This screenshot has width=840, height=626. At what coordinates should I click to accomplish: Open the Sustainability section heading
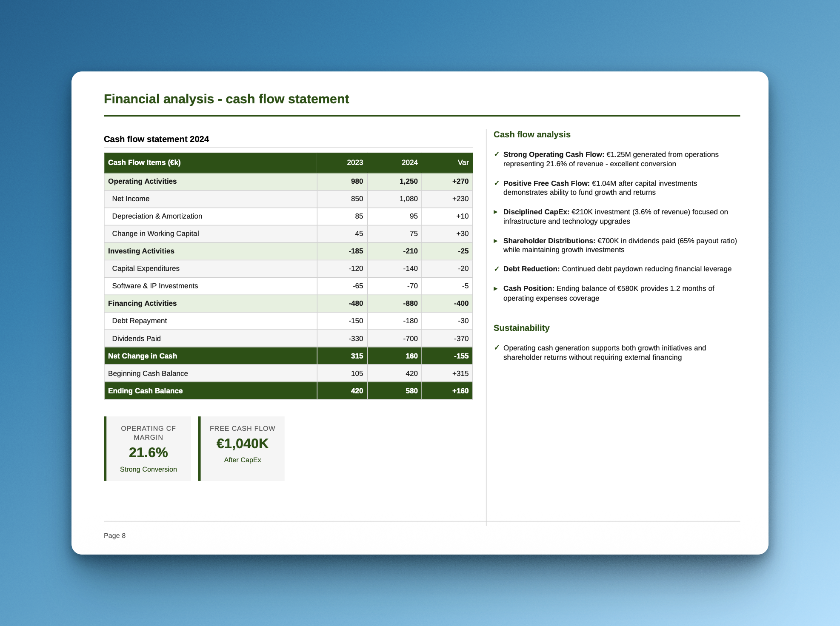(522, 328)
